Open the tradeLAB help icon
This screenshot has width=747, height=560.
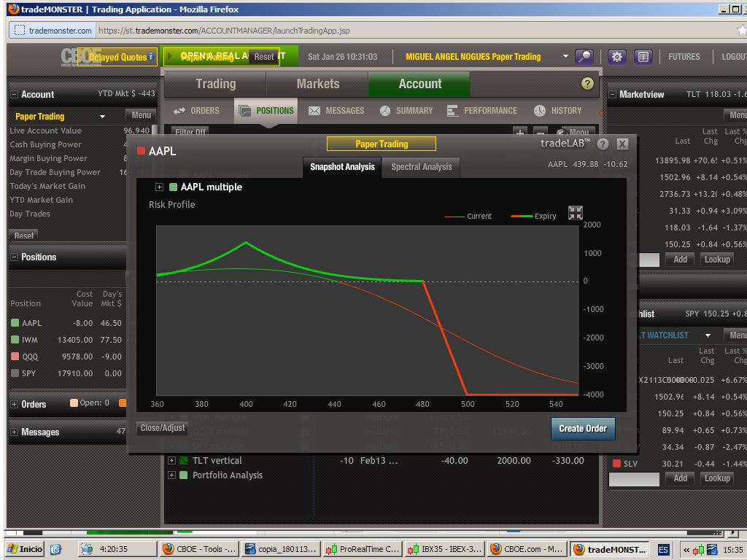[603, 144]
